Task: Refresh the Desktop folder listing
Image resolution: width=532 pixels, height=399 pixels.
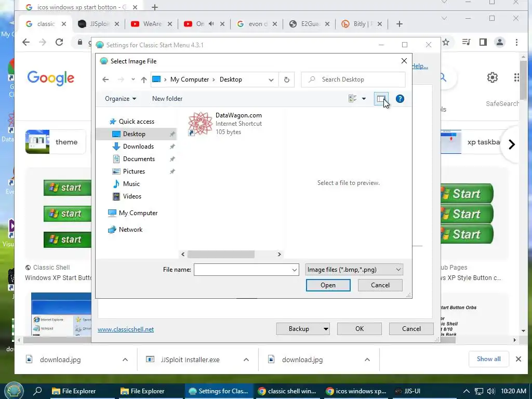Action: (x=287, y=79)
